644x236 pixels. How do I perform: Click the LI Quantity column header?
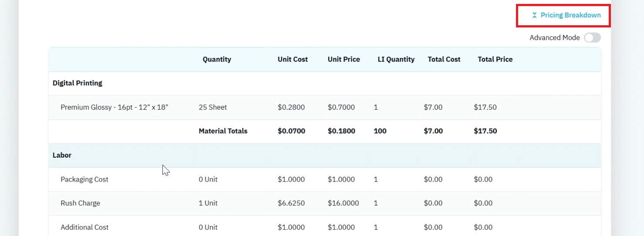point(396,59)
